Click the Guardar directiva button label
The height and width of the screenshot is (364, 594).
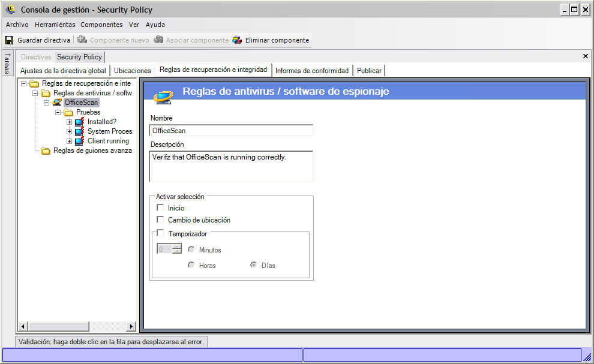[x=44, y=40]
